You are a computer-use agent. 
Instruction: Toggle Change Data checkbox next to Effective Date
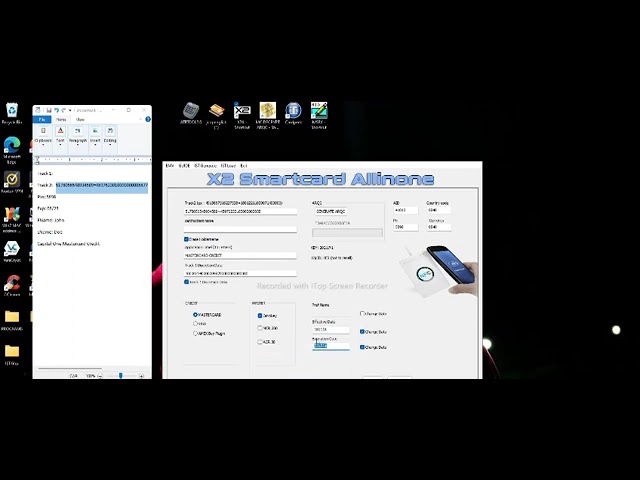pyautogui.click(x=362, y=332)
